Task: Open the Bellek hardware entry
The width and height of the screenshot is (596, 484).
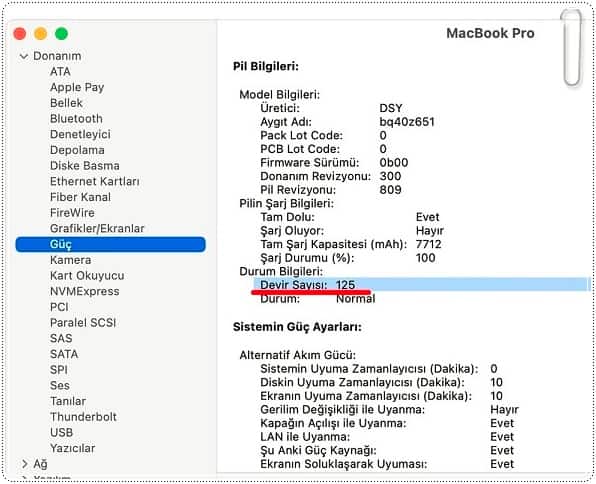Action: pyautogui.click(x=66, y=103)
